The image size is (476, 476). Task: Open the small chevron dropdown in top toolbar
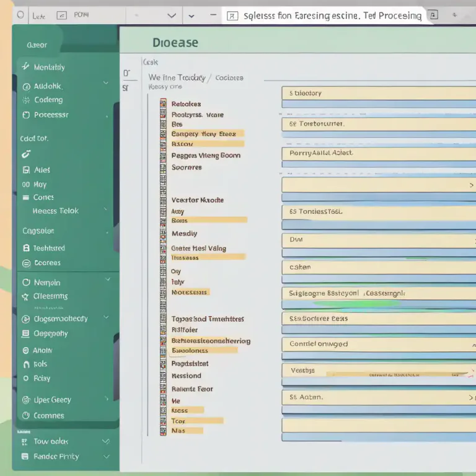point(192,16)
